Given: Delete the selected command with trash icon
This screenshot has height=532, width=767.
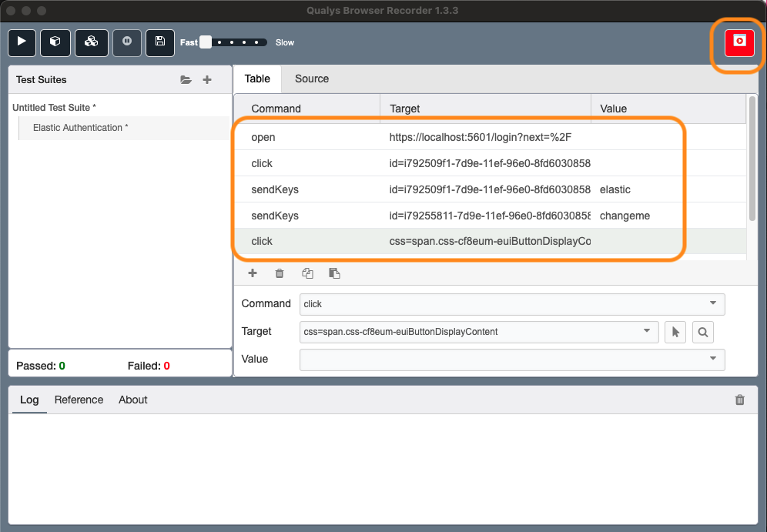Looking at the screenshot, I should [279, 273].
